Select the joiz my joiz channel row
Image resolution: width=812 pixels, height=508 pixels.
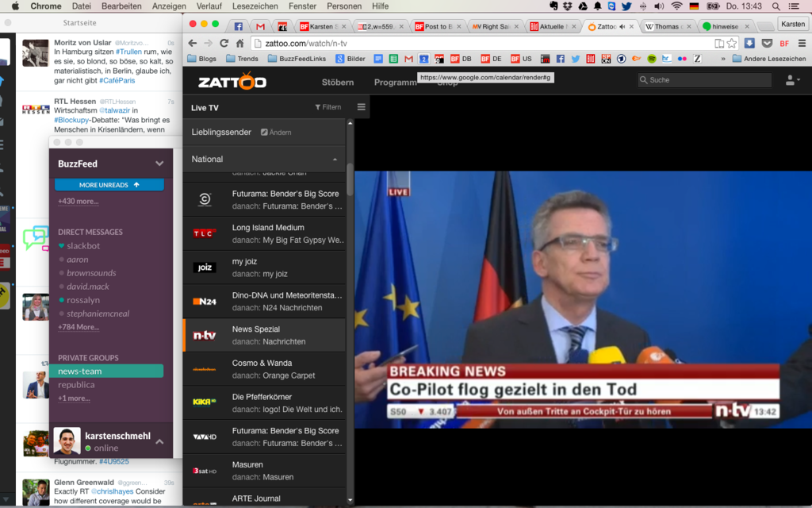coord(264,267)
